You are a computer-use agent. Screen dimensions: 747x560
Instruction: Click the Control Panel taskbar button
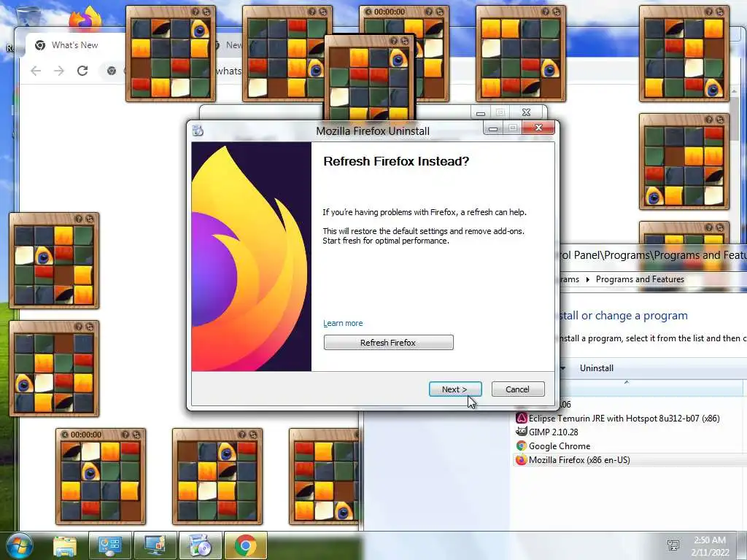(110, 545)
